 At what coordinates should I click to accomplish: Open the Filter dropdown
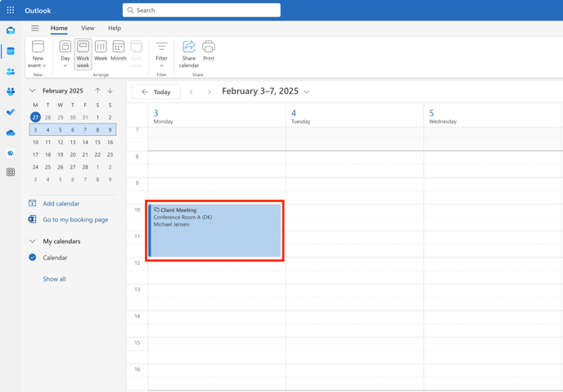[x=161, y=52]
